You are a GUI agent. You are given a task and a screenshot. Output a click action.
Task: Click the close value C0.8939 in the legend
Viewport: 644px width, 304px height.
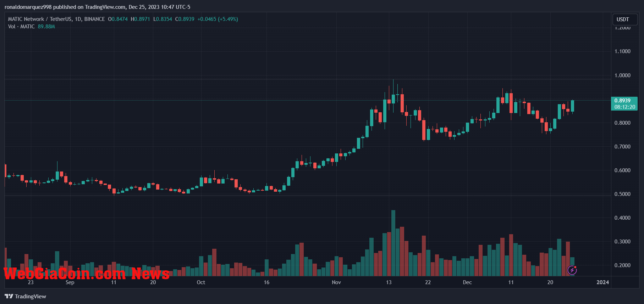[185, 19]
